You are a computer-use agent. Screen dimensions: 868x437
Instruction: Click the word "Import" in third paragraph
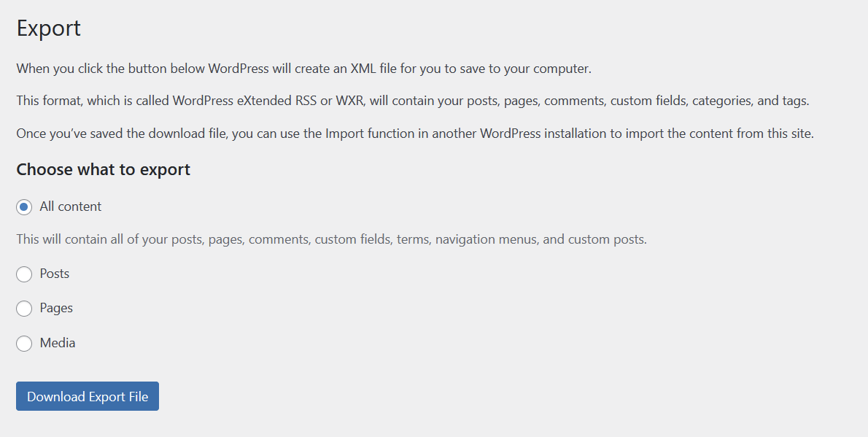[x=343, y=134]
